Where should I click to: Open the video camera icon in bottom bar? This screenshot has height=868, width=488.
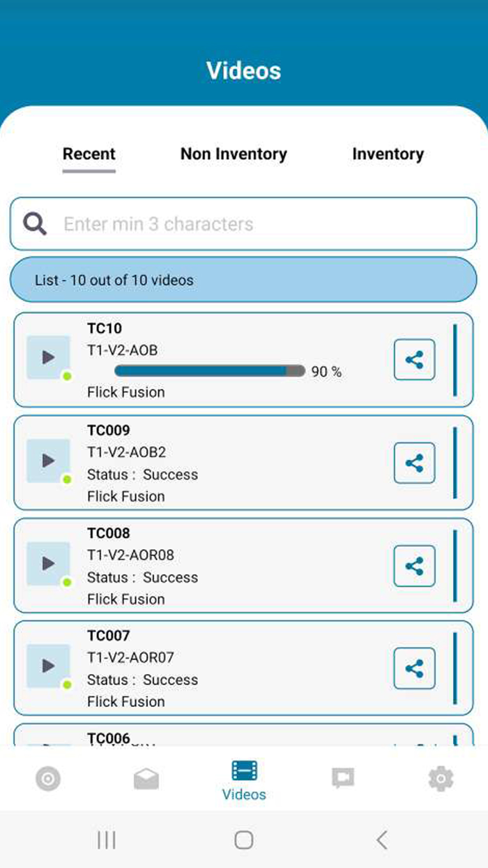[342, 778]
